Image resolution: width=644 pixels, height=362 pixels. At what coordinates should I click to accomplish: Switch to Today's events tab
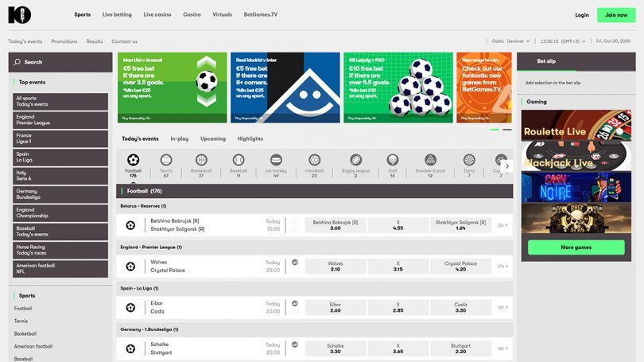[140, 139]
